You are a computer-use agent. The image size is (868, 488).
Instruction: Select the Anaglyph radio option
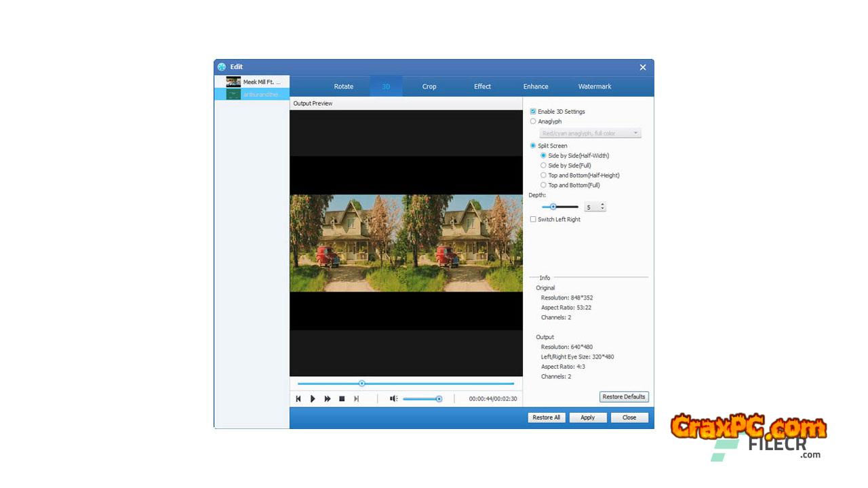tap(533, 121)
